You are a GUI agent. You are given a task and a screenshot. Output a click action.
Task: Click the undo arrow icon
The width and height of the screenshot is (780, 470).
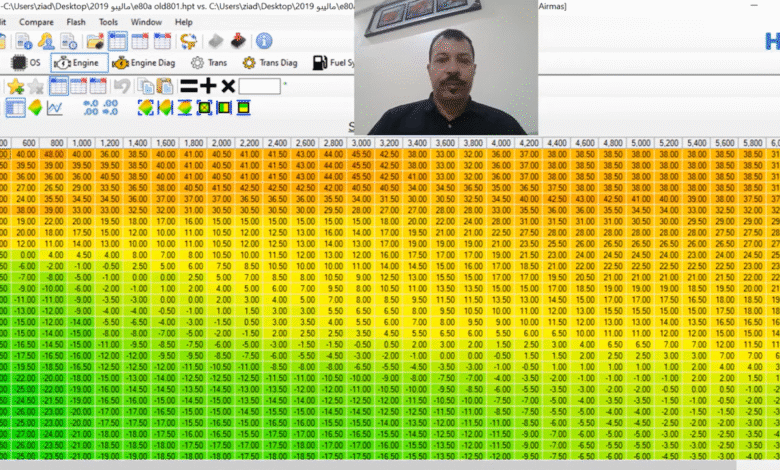tap(121, 86)
